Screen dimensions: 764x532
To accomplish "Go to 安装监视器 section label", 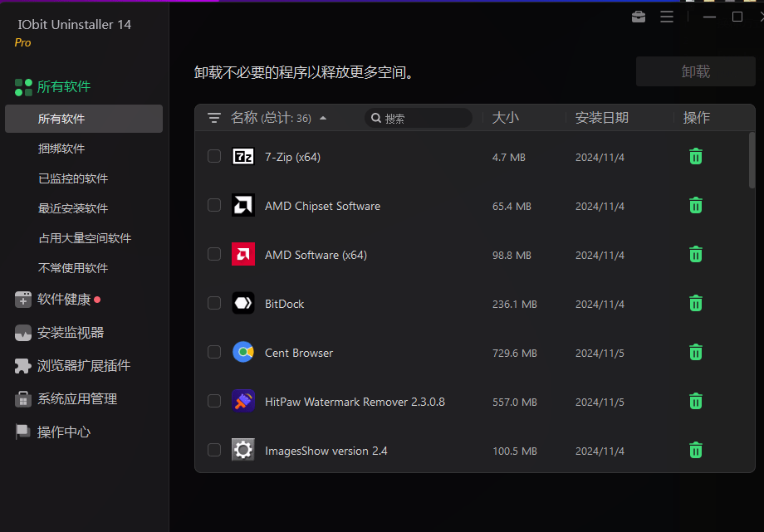I will point(71,332).
